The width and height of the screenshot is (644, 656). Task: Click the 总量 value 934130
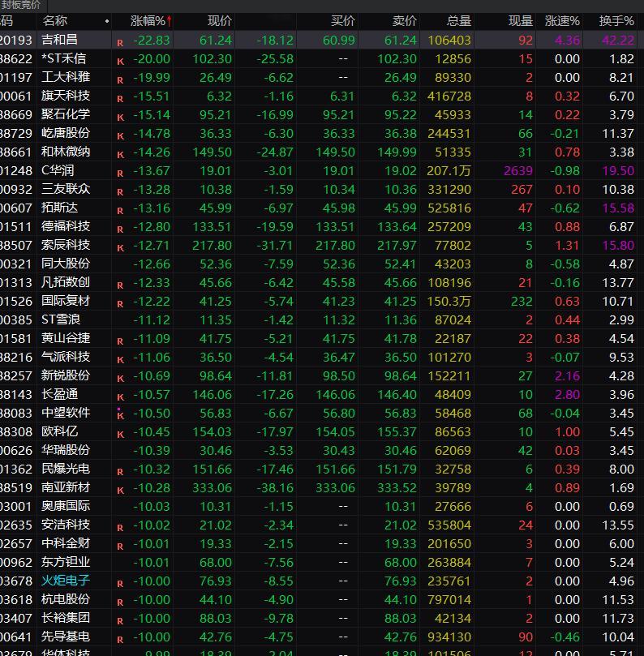[449, 637]
